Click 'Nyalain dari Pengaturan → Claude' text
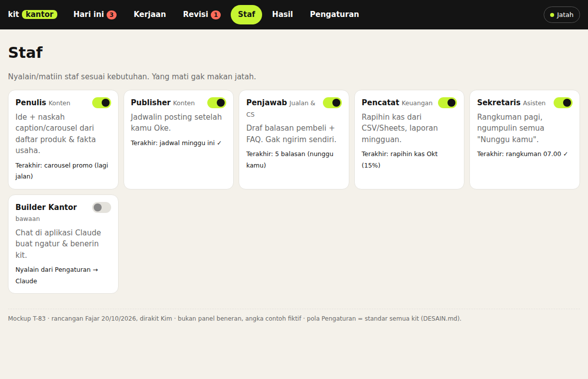Screen dimensions: 588x379 (x=57, y=275)
